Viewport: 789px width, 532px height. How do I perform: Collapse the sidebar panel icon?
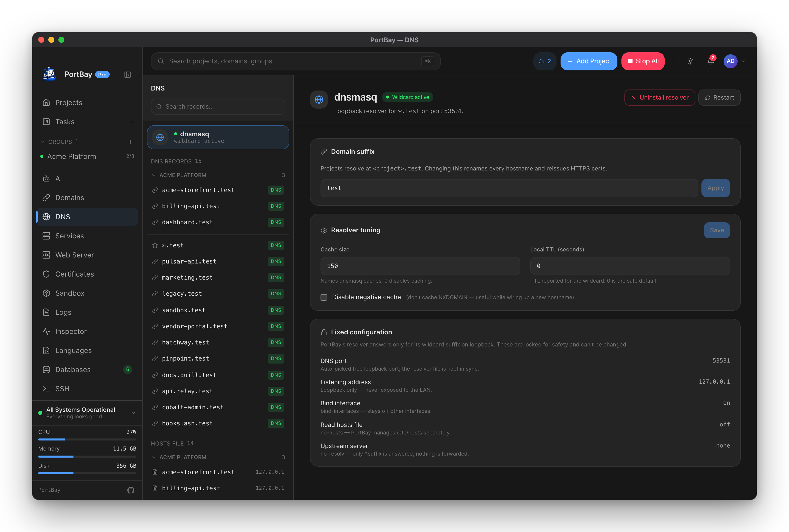[128, 75]
